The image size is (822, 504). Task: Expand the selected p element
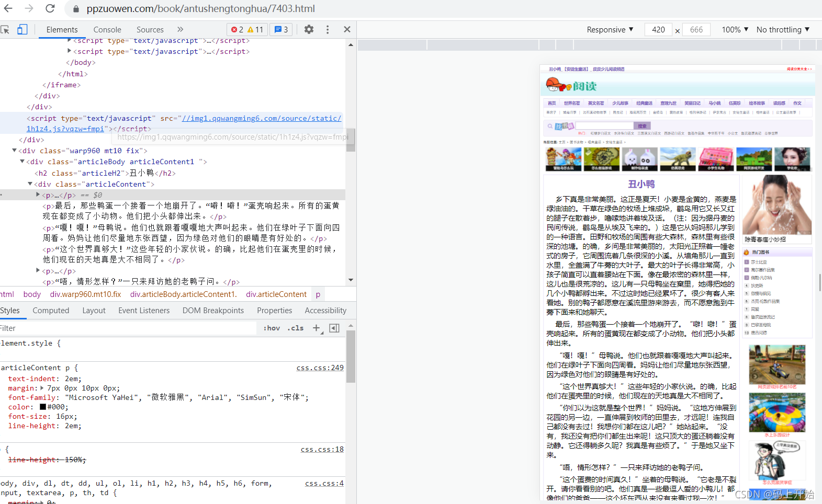click(38, 194)
